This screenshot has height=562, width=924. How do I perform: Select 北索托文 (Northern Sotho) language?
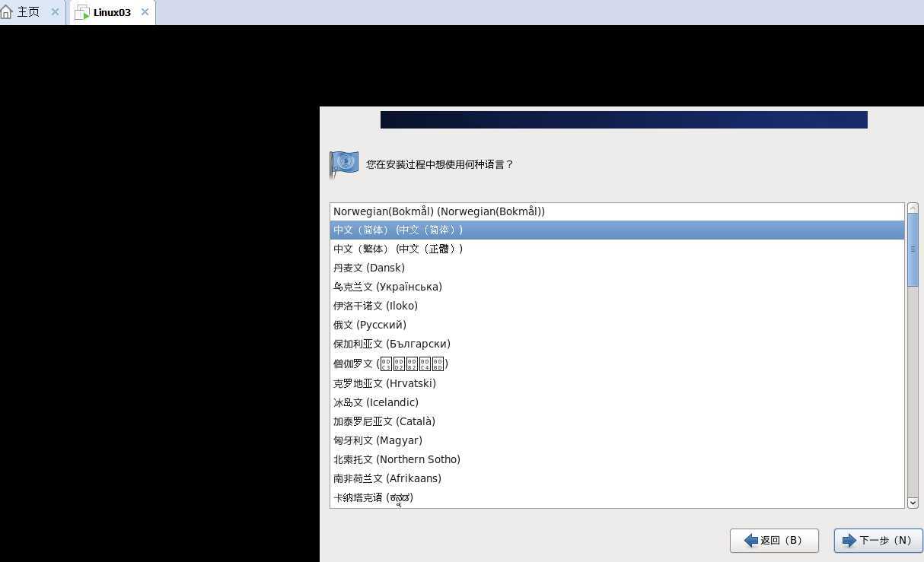[x=617, y=459]
